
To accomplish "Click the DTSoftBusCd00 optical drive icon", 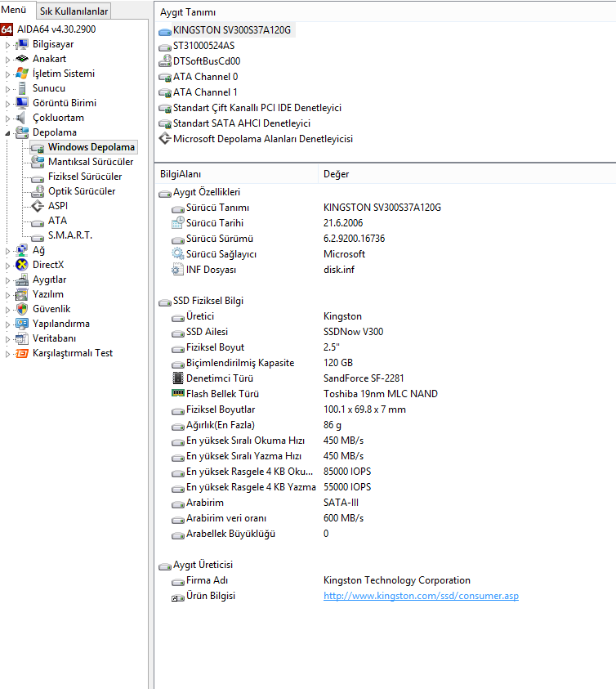I will (x=165, y=60).
